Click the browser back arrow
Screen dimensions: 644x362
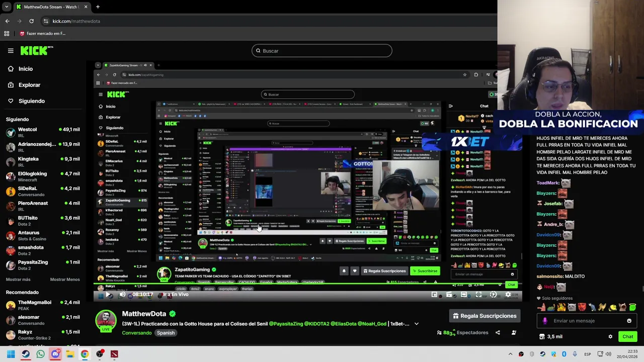click(x=7, y=21)
